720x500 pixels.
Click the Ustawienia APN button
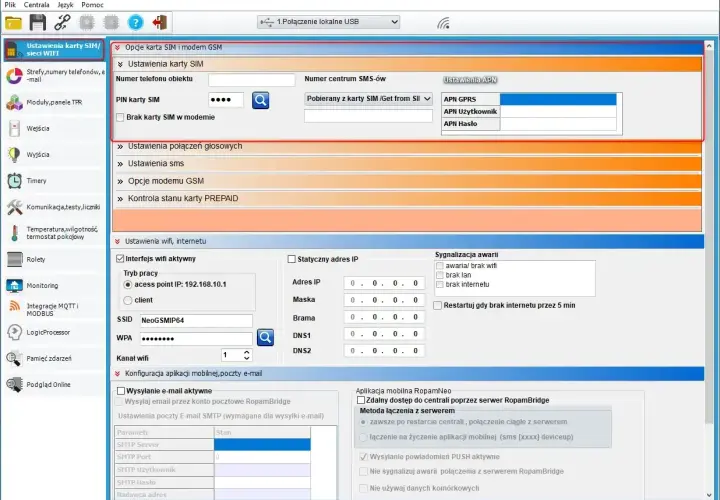click(x=470, y=80)
